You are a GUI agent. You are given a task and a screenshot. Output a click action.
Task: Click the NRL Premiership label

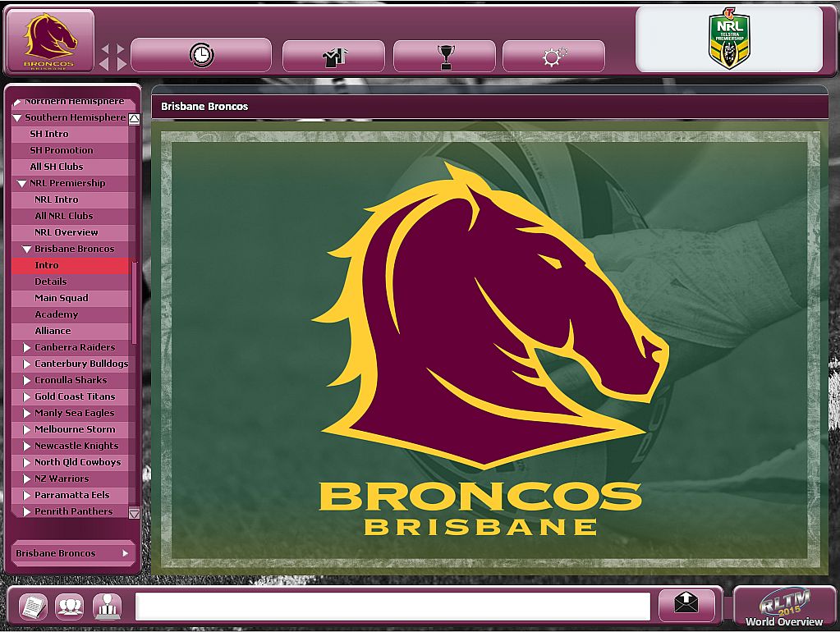click(x=67, y=183)
